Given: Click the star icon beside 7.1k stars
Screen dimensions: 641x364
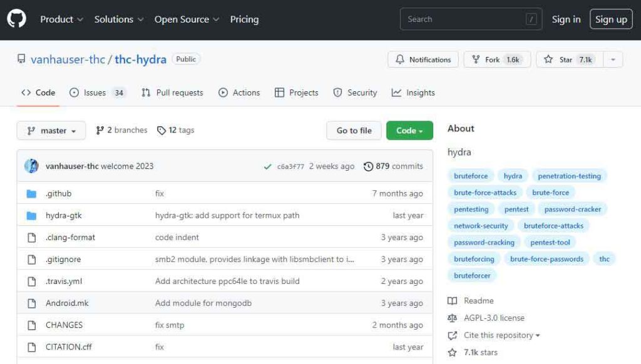Looking at the screenshot, I should click(x=453, y=353).
